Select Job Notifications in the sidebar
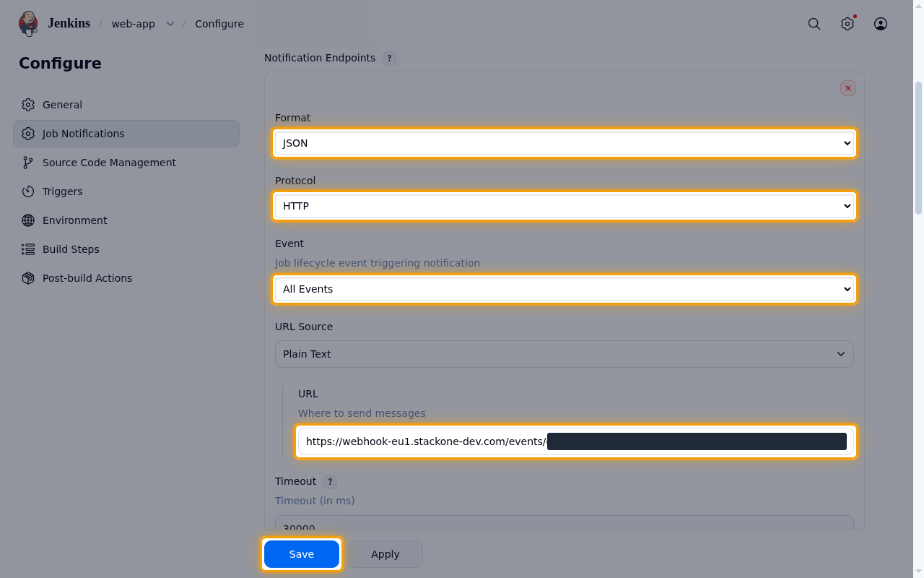Screen dimensions: 924x578 coord(126,134)
